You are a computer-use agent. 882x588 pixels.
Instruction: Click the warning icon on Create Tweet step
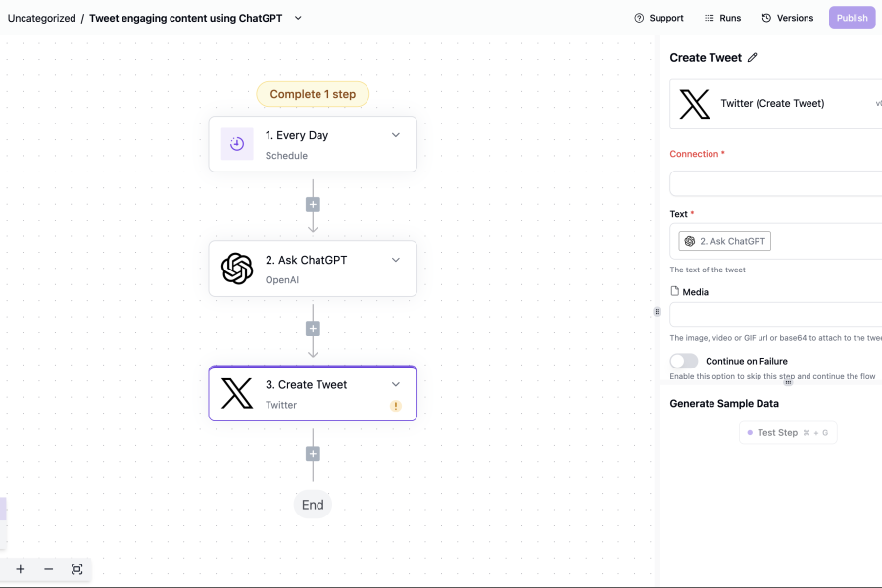click(396, 405)
